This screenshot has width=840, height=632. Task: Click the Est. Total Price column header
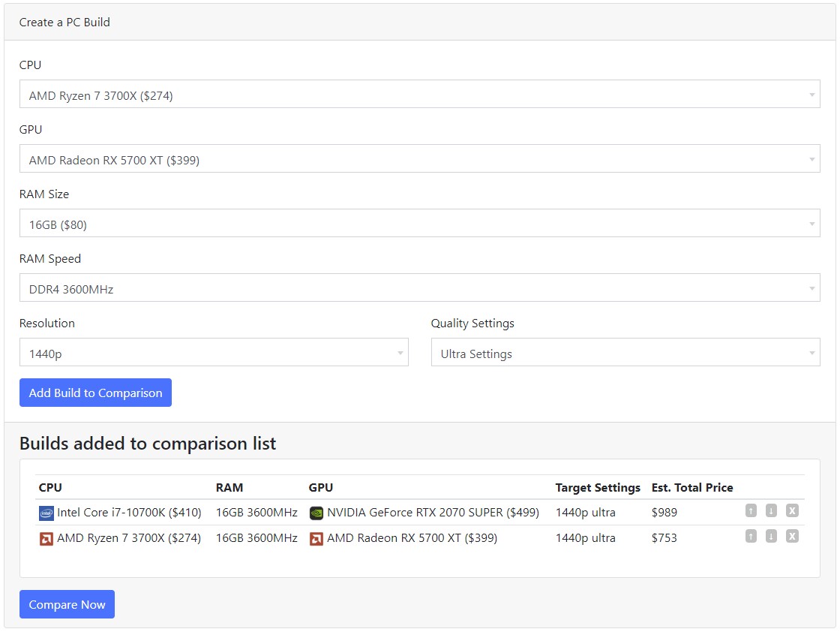(x=692, y=487)
